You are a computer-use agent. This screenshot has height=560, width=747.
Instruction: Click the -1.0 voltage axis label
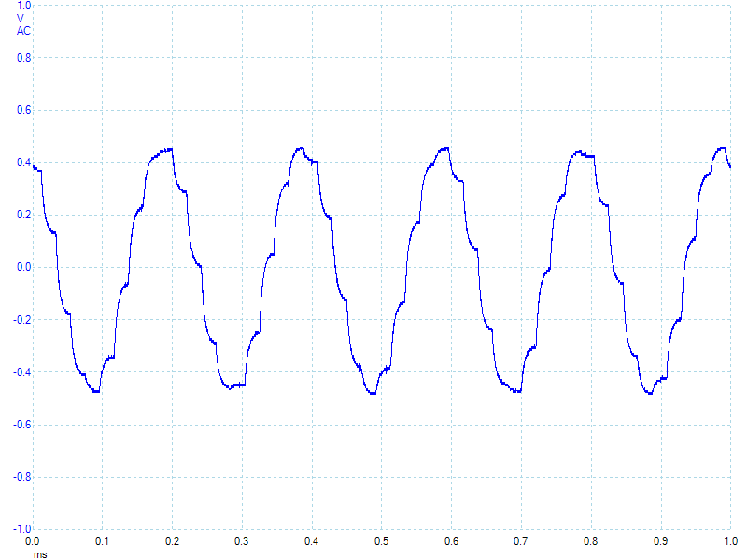(21, 529)
